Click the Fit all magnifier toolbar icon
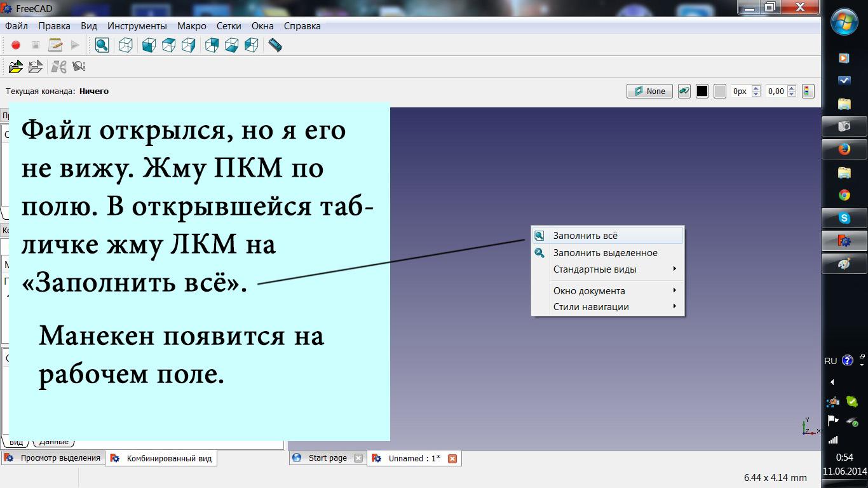 [102, 45]
